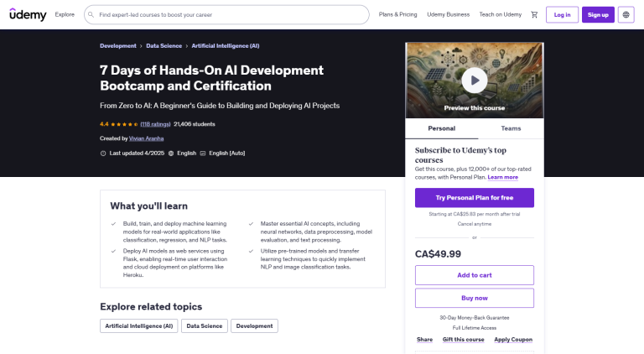Go to Udemy Business
Viewport: 644px width, 354px height.
[x=448, y=14]
